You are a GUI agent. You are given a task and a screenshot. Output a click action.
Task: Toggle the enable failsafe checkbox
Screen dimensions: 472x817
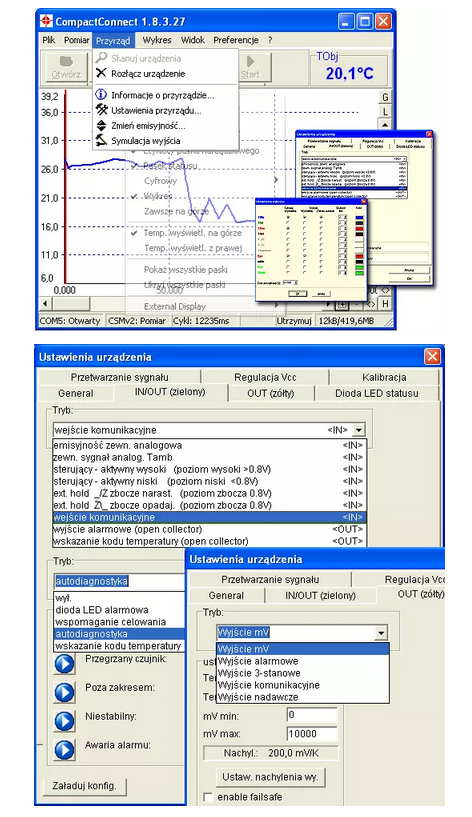pos(208,797)
